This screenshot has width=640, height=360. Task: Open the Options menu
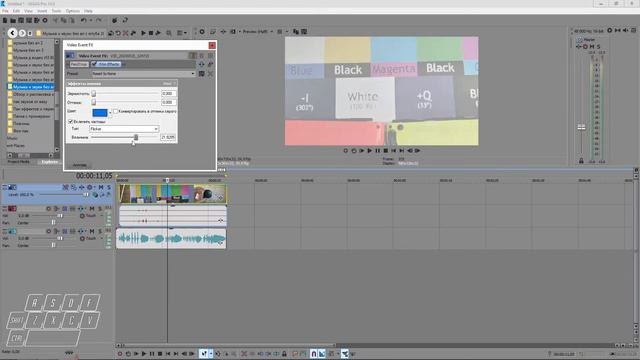73,11
